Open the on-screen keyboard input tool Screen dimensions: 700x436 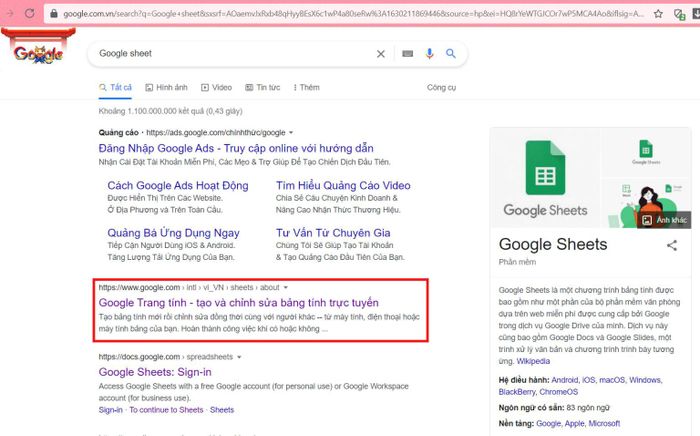pos(408,54)
